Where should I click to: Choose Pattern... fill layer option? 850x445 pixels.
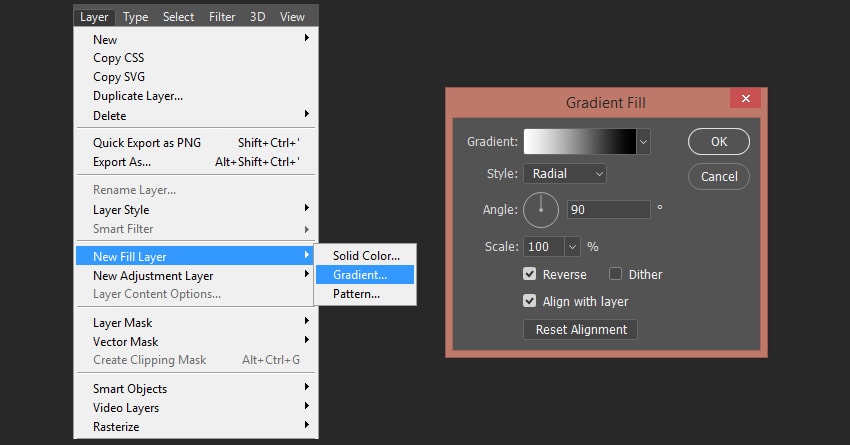pos(356,294)
